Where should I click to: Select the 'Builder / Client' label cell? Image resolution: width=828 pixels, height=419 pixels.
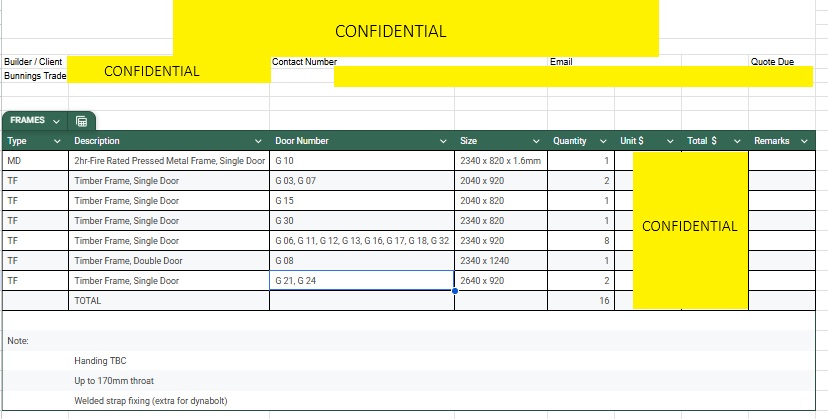point(35,61)
